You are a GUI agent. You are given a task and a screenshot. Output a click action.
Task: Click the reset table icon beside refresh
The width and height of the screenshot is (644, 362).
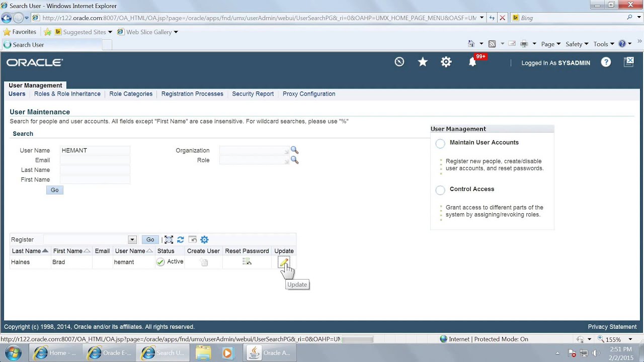click(193, 240)
